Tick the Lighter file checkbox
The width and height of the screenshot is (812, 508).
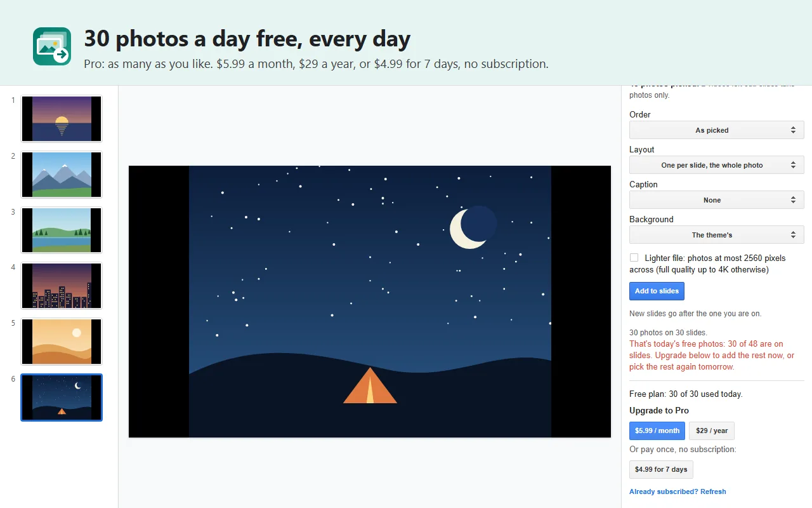pos(634,258)
